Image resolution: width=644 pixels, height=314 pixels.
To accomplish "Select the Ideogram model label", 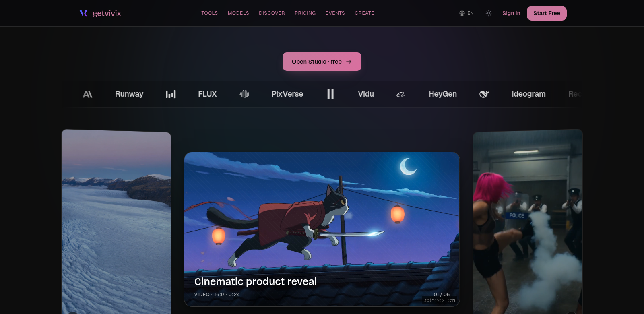I will [x=528, y=94].
